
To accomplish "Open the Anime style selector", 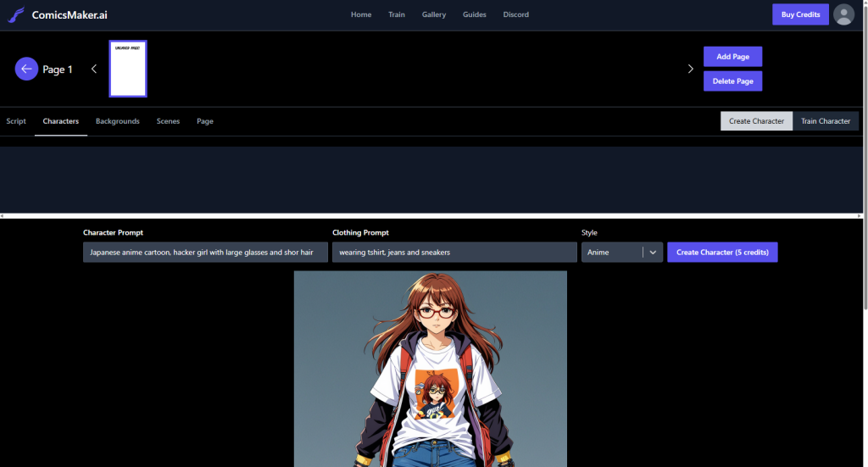I will 611,253.
